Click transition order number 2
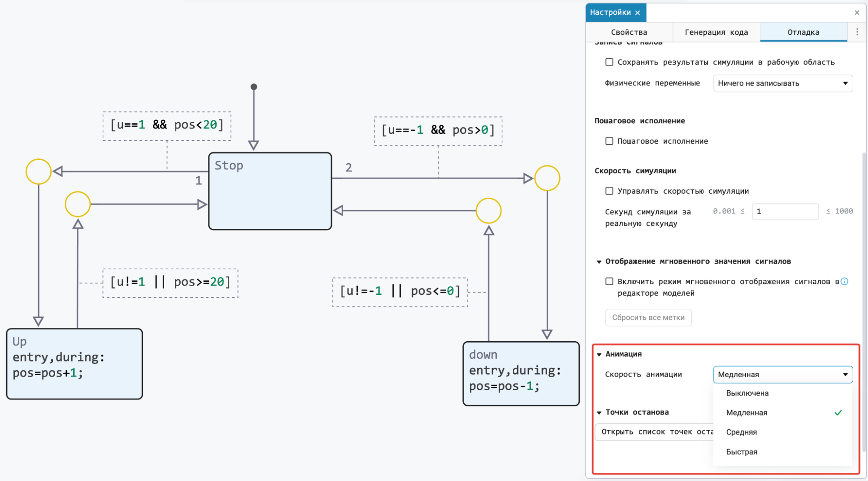Screen dimensions: 868x481 coord(349,168)
